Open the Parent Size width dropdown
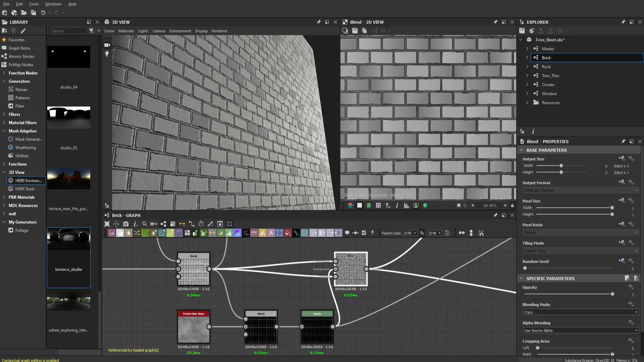Viewport: 644px width, 362px height. click(410, 233)
